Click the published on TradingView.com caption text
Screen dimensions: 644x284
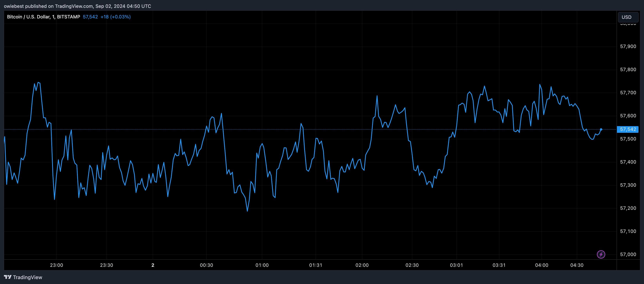tap(77, 6)
